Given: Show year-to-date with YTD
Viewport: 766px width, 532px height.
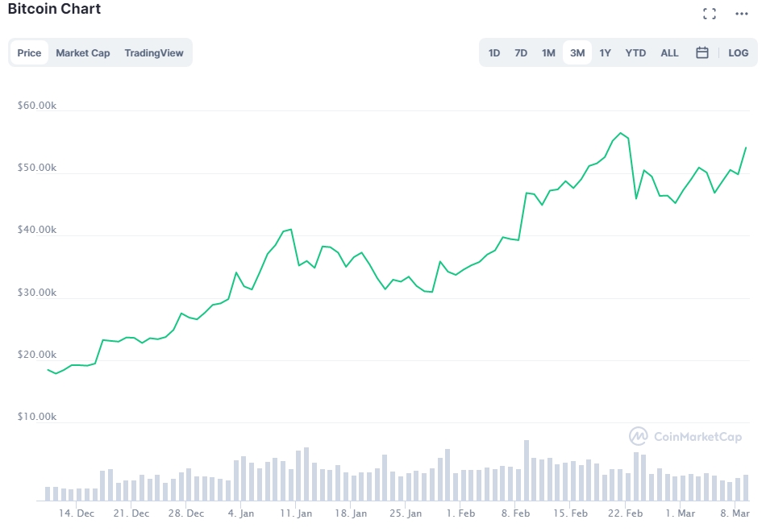Looking at the screenshot, I should pos(635,53).
